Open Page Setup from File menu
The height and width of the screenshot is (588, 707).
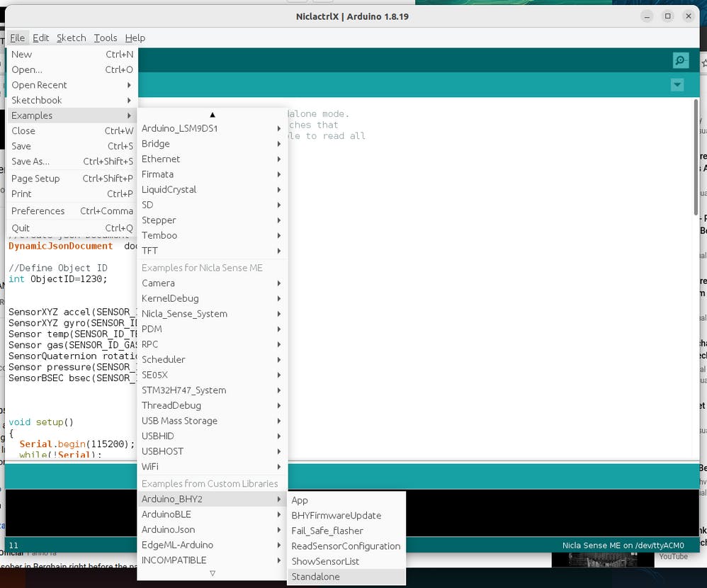[x=72, y=179]
